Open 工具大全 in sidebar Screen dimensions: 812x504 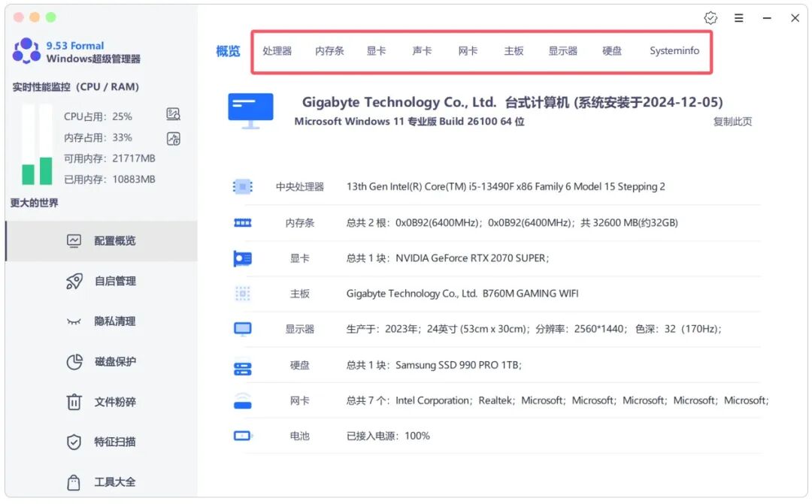pos(101,482)
